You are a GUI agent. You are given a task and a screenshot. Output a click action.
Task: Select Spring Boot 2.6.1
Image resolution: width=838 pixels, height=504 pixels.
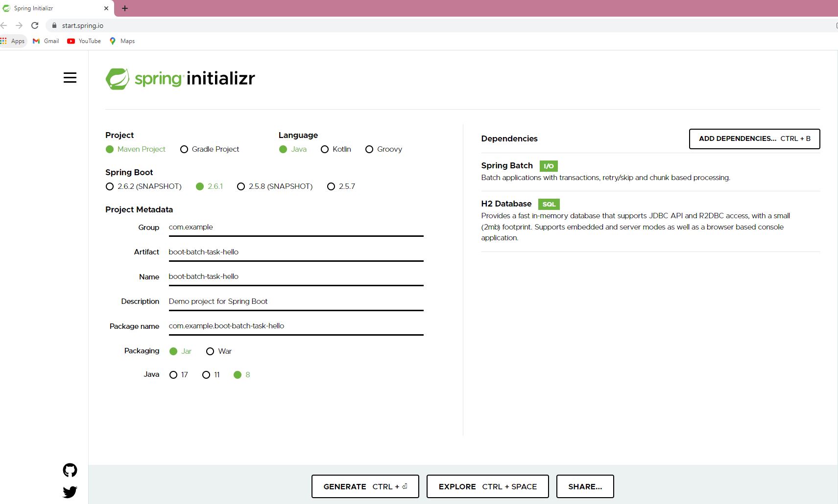[209, 186]
